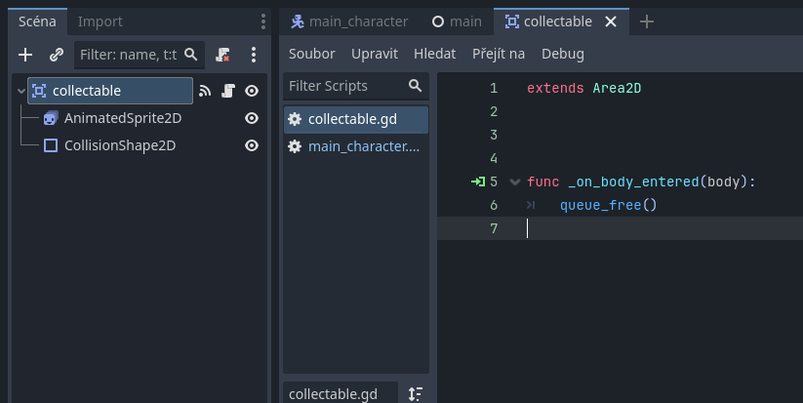Hide the AnimatedSprite2D node

tap(251, 118)
